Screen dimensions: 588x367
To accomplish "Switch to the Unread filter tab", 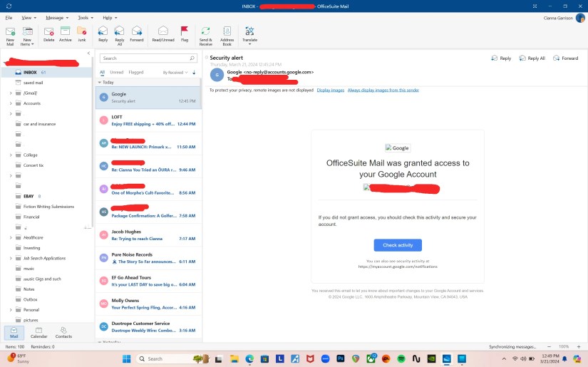I will coord(117,73).
